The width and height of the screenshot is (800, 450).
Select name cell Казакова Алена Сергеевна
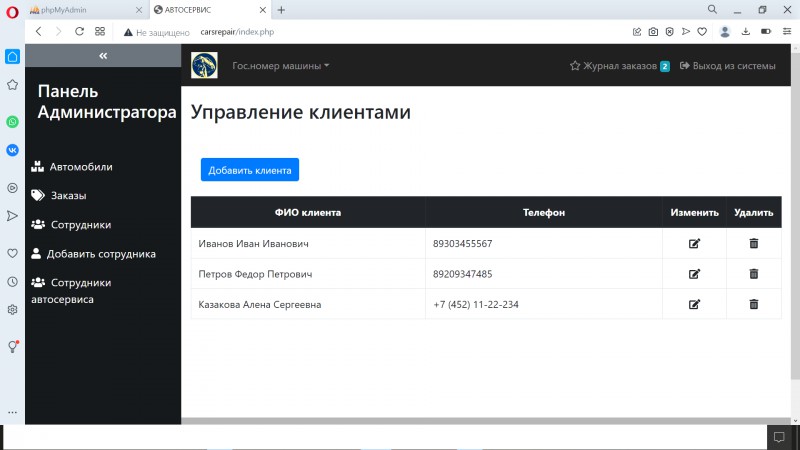pyautogui.click(x=308, y=305)
